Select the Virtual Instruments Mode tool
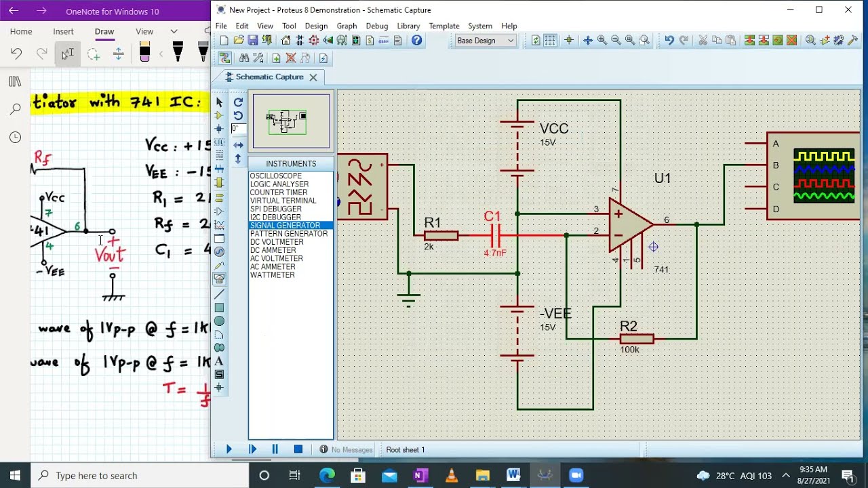 coord(219,278)
